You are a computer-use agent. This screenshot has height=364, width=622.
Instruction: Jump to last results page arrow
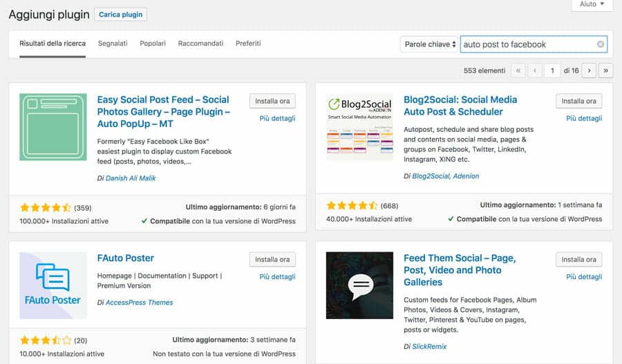click(605, 70)
